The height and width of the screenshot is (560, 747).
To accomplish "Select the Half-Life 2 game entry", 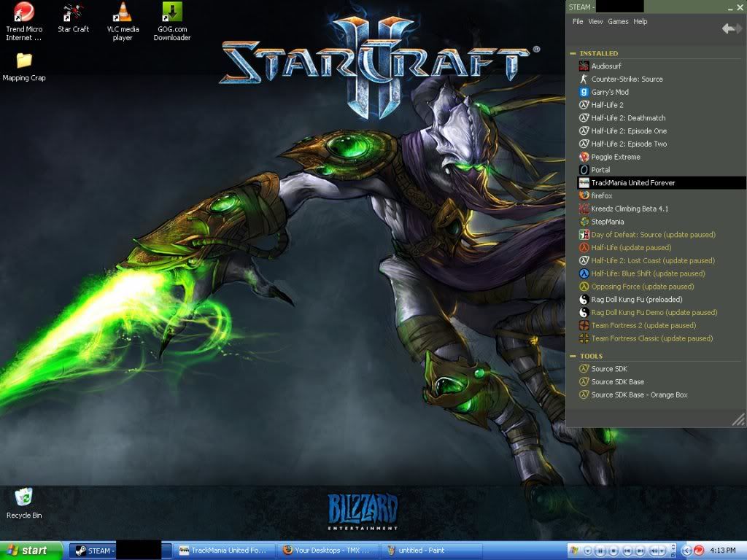I will pyautogui.click(x=601, y=105).
